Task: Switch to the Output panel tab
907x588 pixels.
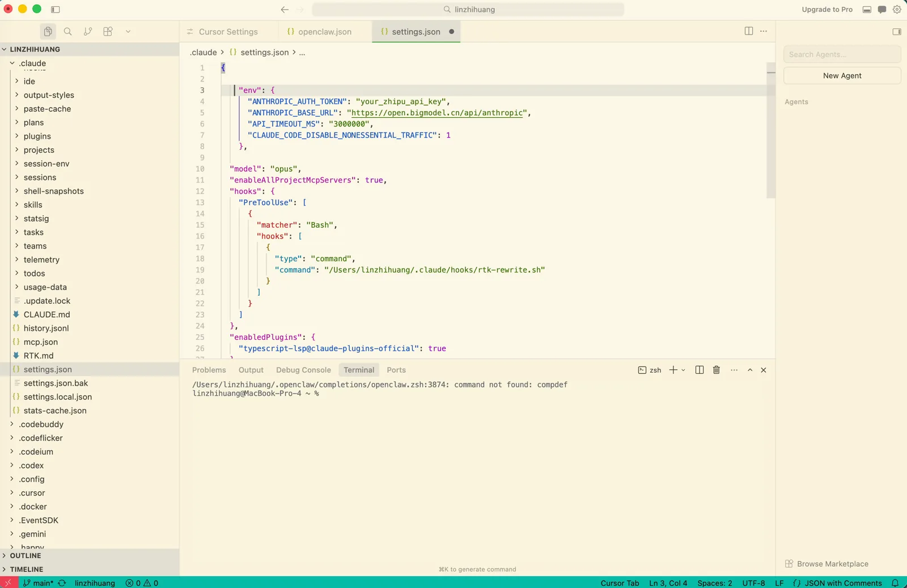Action: pos(251,370)
